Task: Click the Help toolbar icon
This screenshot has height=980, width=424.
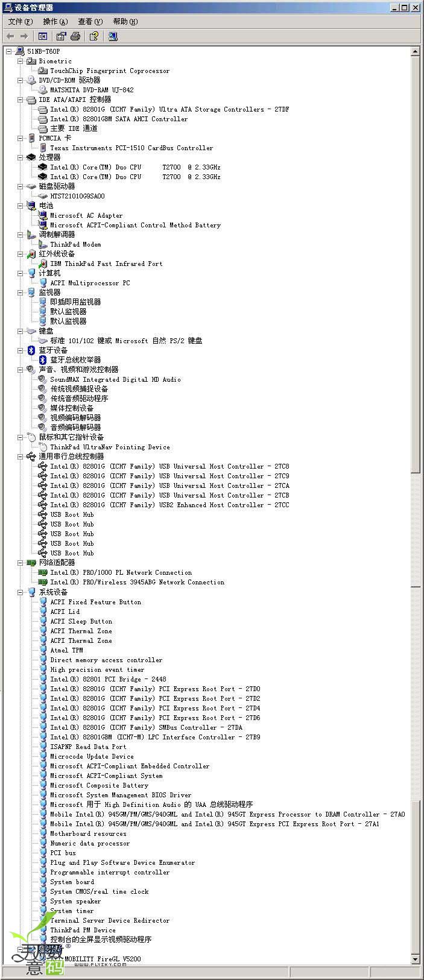Action: [93, 37]
